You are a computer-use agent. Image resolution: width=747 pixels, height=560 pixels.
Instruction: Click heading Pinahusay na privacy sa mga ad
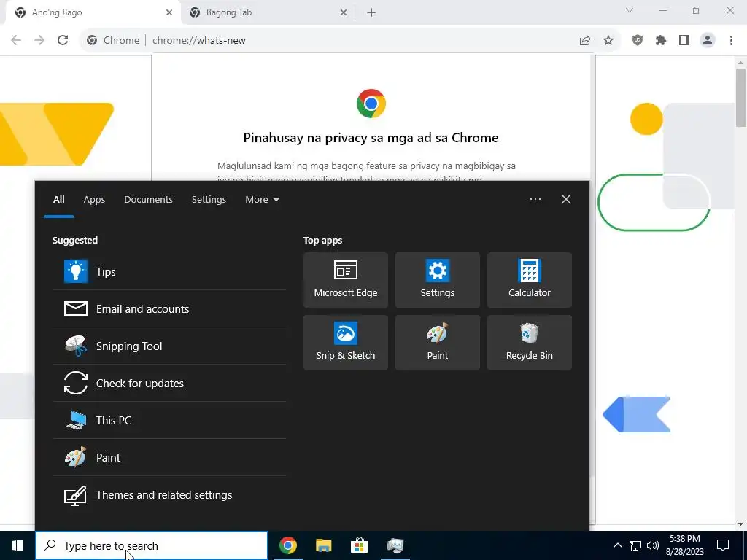371,138
